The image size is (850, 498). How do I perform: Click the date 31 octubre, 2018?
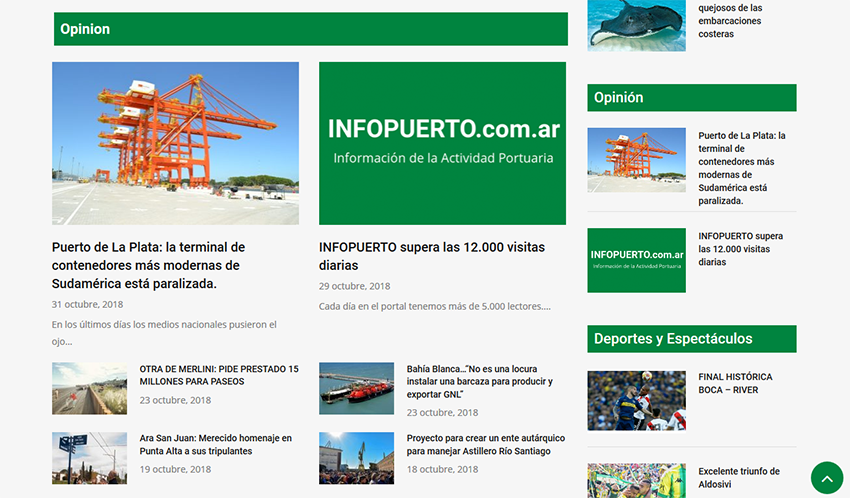tap(87, 305)
